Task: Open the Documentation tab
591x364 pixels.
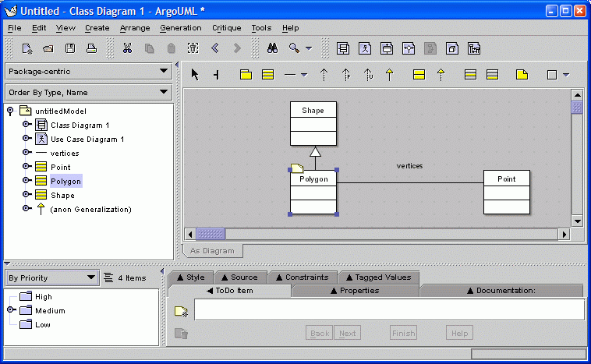Action: click(501, 291)
